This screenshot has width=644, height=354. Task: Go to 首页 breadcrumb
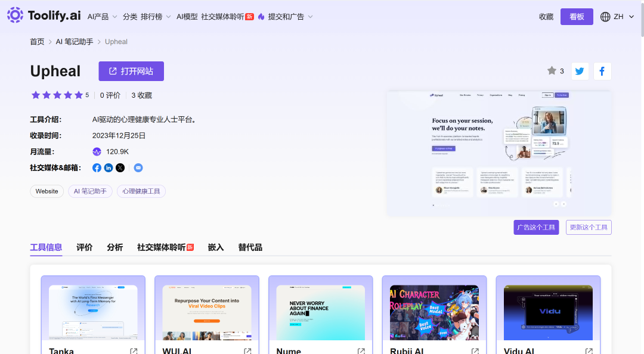pos(37,42)
